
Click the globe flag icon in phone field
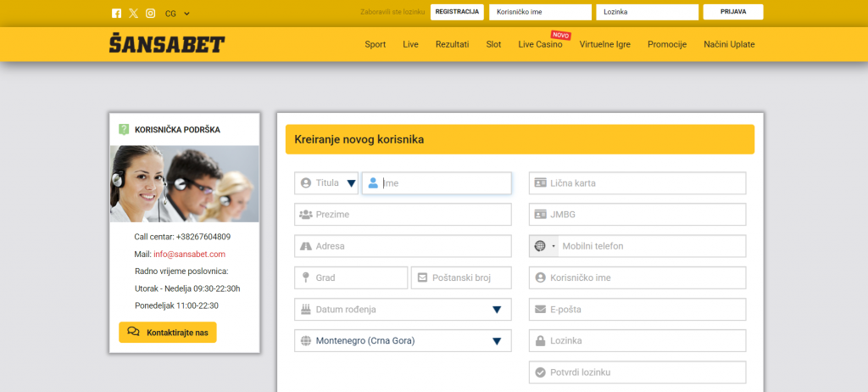(x=540, y=246)
